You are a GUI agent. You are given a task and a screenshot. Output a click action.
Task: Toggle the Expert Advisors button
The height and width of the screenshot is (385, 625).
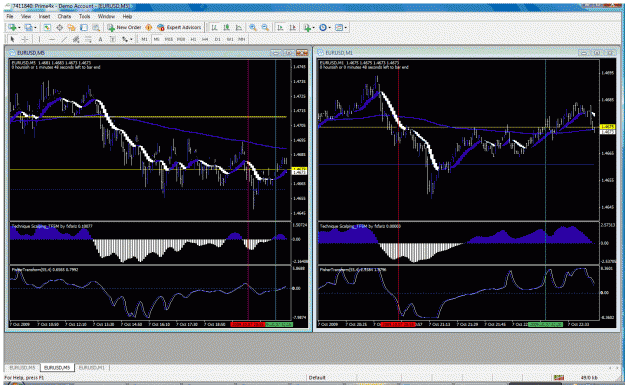(179, 28)
